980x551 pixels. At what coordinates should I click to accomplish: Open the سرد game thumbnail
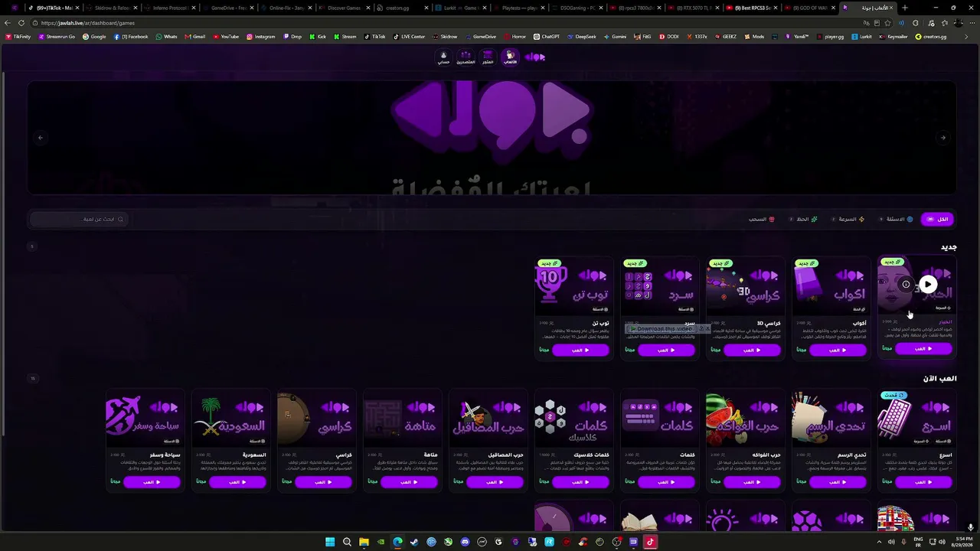tap(659, 285)
